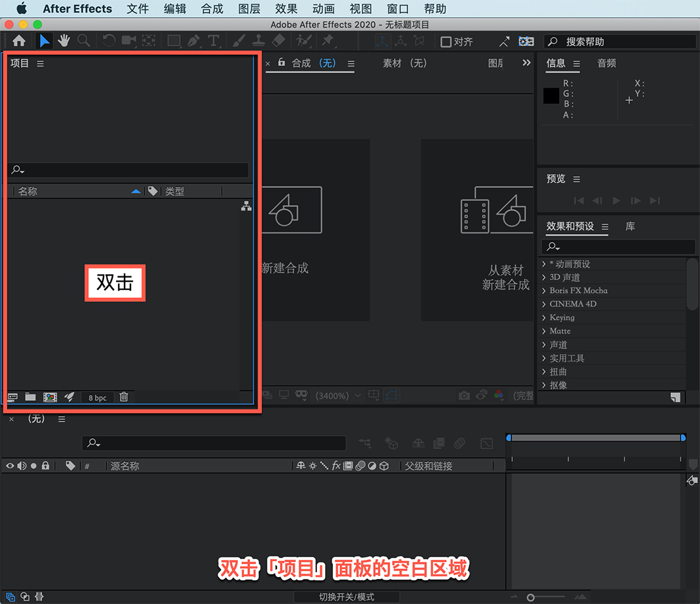Select the Brush tool
This screenshot has height=604, width=700.
click(x=239, y=41)
